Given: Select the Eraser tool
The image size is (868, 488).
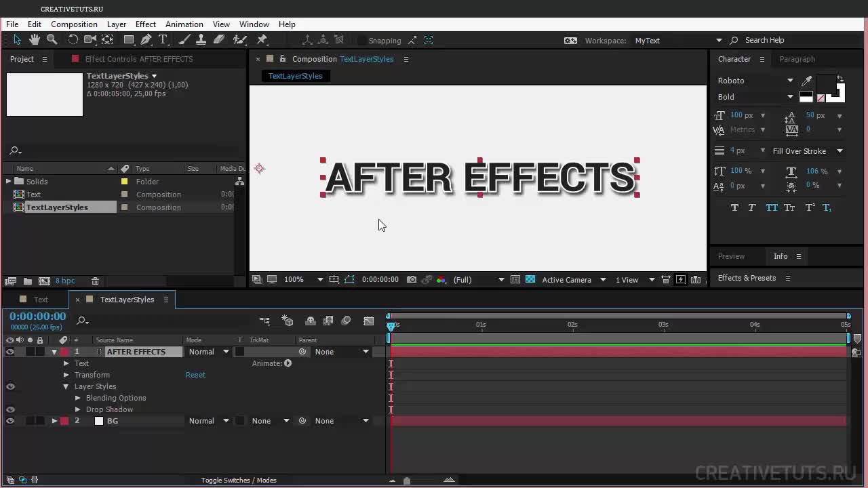Looking at the screenshot, I should [219, 40].
